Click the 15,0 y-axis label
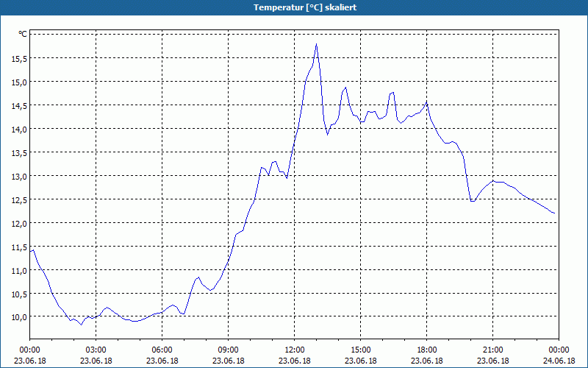 19,82
